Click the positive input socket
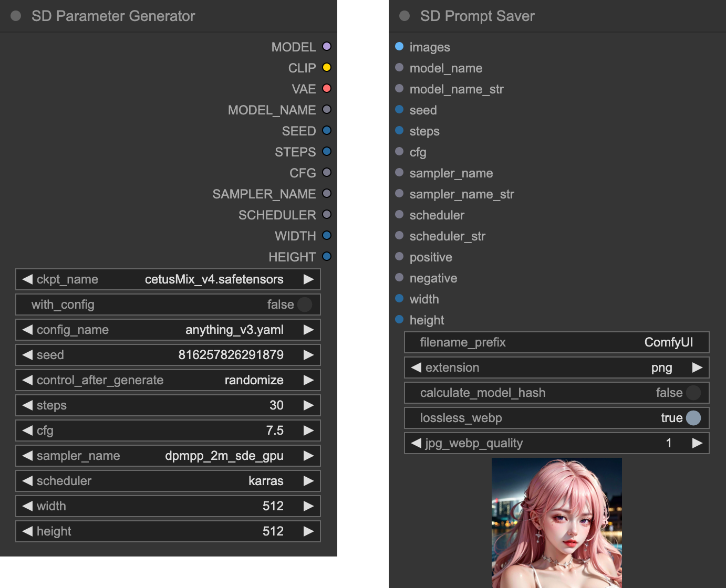 pos(399,256)
